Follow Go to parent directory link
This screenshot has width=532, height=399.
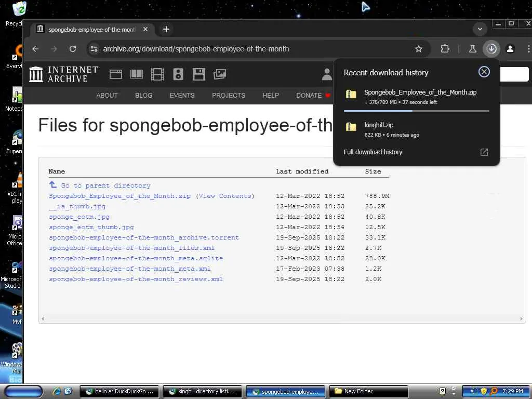105,185
